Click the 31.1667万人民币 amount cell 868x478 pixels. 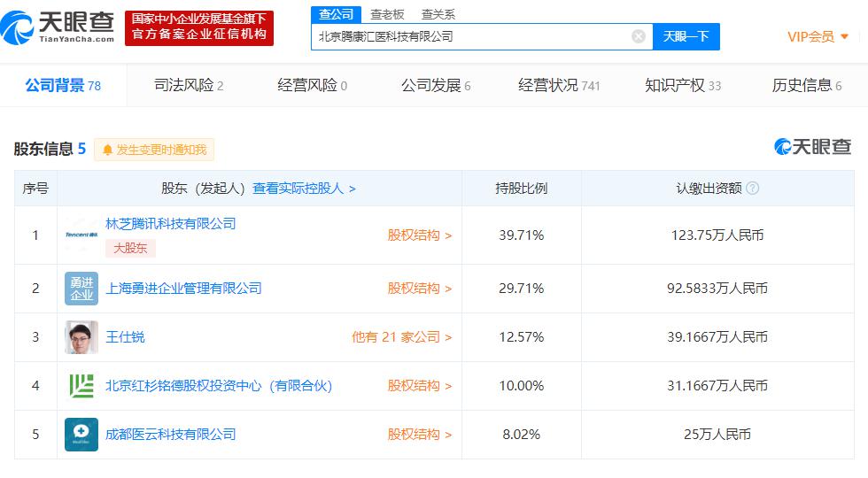(717, 386)
